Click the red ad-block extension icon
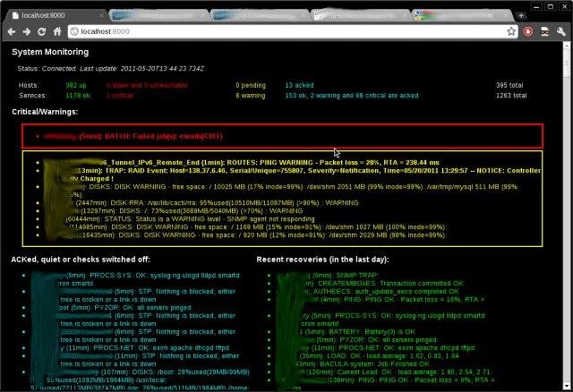The image size is (573, 392). click(528, 31)
